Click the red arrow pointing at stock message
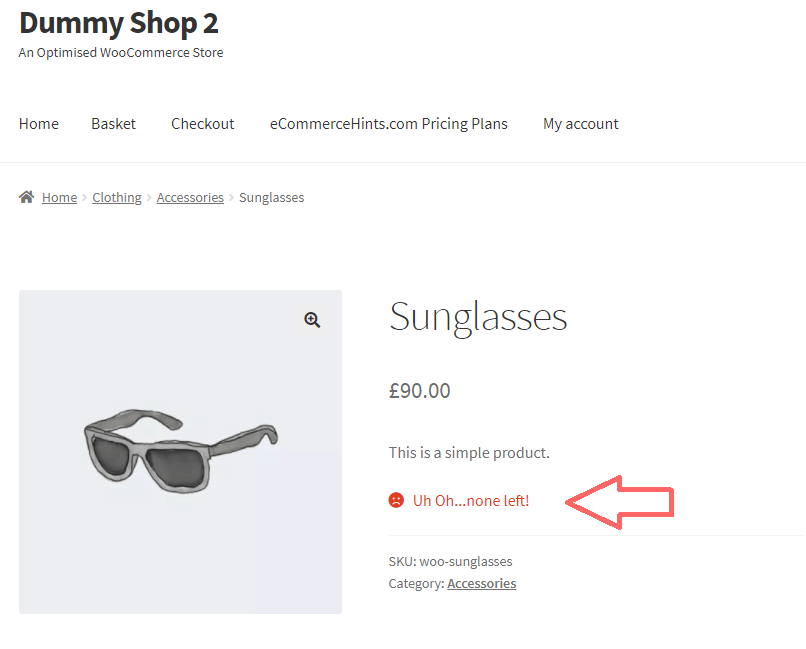806x649 pixels. pos(620,505)
